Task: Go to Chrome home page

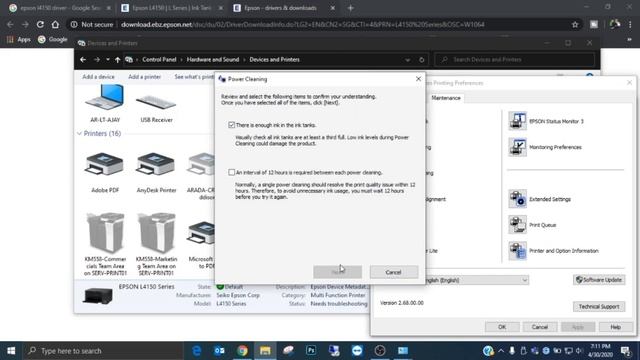Action: click(55, 24)
